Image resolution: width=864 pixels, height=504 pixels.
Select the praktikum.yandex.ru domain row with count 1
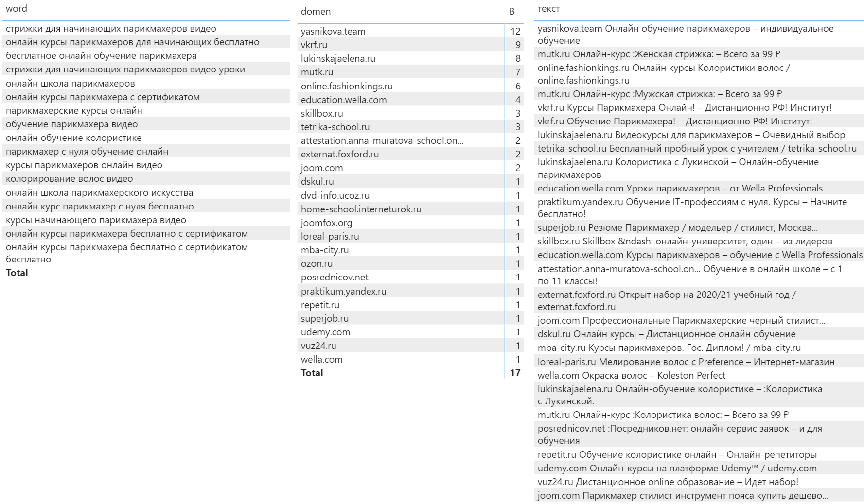click(343, 292)
